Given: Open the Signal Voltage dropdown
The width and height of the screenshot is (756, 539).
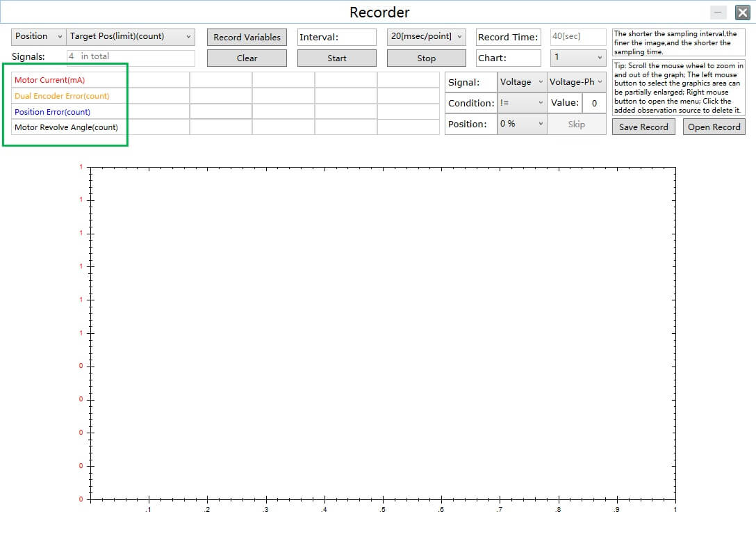Looking at the screenshot, I should coord(522,82).
